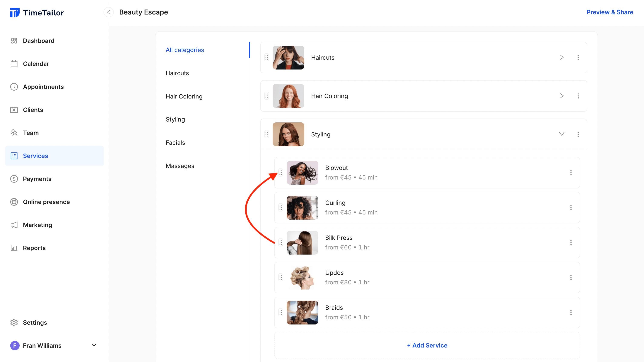644x362 pixels.
Task: Open the three-dot menu for Blowout
Action: tap(571, 173)
